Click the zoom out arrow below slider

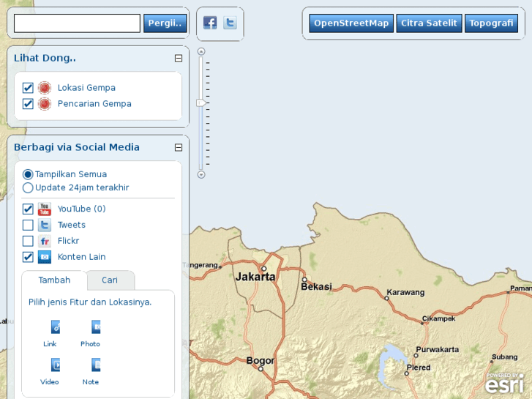pos(201,174)
